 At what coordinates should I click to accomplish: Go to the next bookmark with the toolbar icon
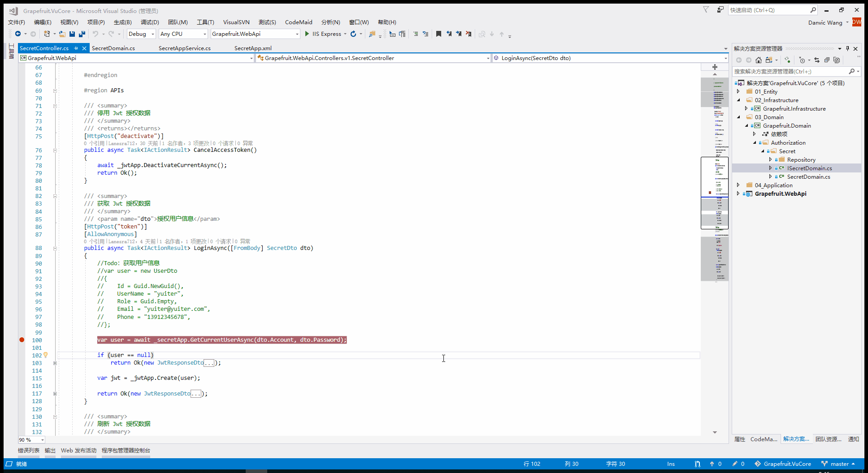point(459,34)
